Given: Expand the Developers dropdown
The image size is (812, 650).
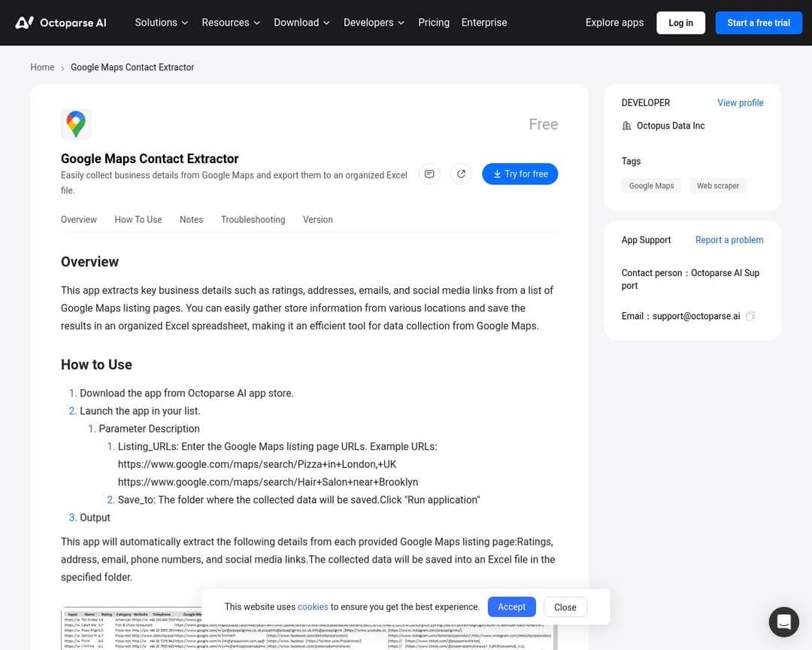Looking at the screenshot, I should [x=374, y=23].
